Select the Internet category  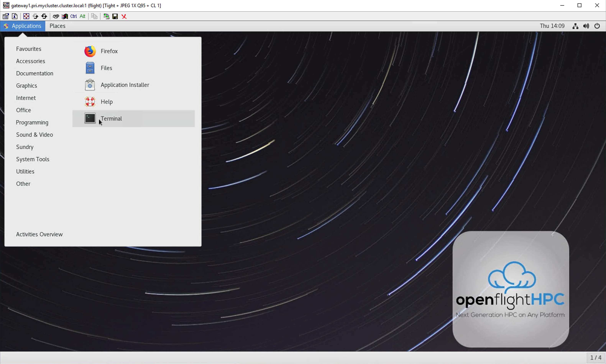coord(26,98)
